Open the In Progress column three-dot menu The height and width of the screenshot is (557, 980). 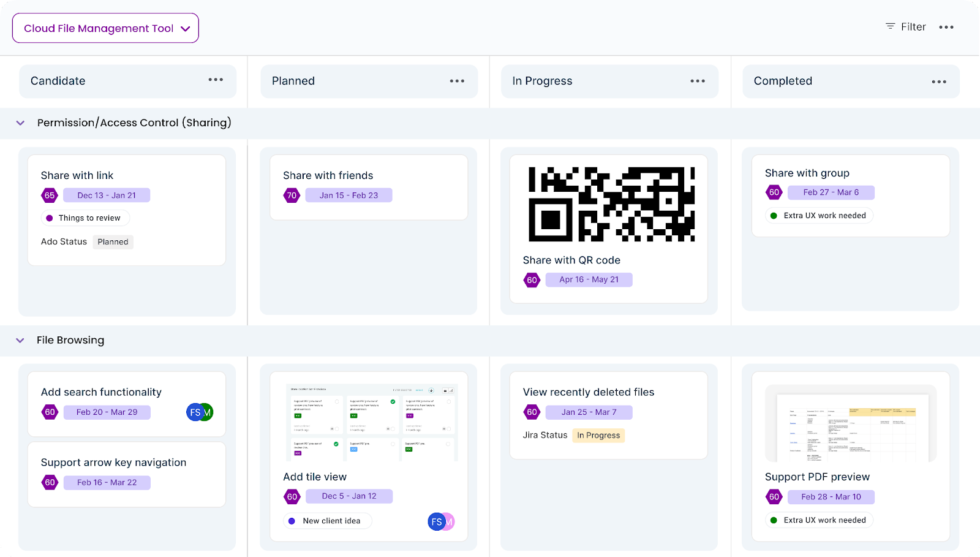698,81
